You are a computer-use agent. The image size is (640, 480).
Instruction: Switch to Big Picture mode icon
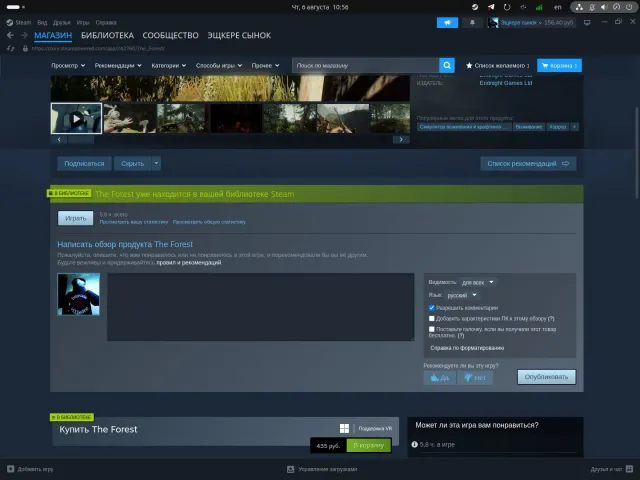(587, 22)
